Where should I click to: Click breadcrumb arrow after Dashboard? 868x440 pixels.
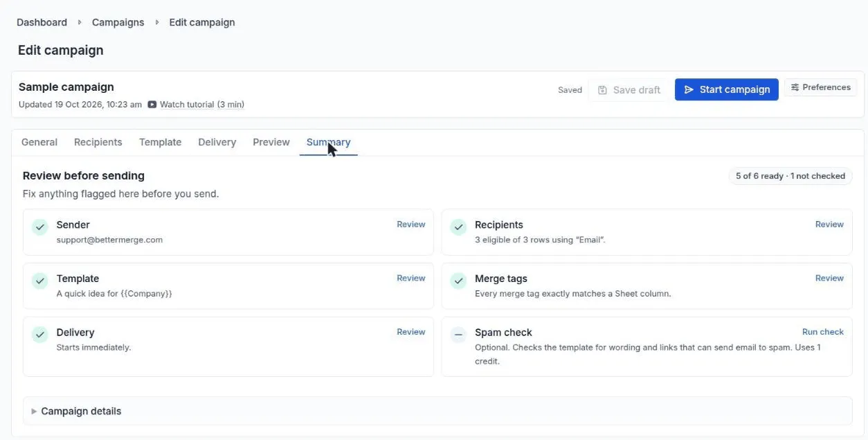80,22
